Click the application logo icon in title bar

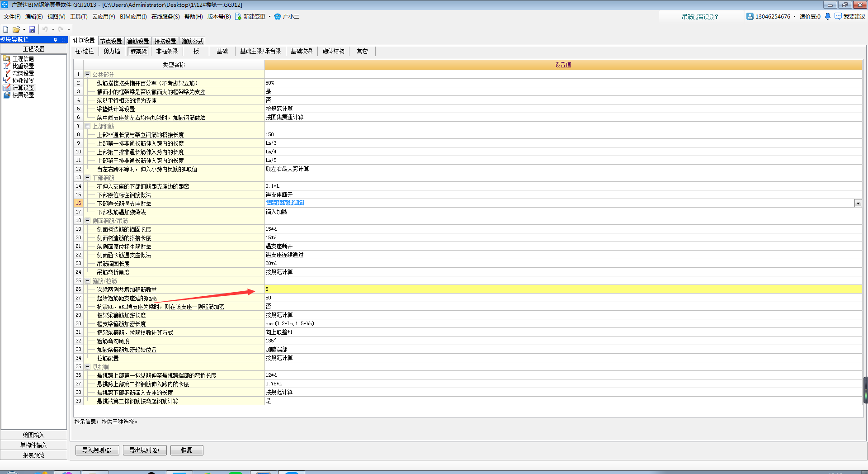pyautogui.click(x=5, y=5)
